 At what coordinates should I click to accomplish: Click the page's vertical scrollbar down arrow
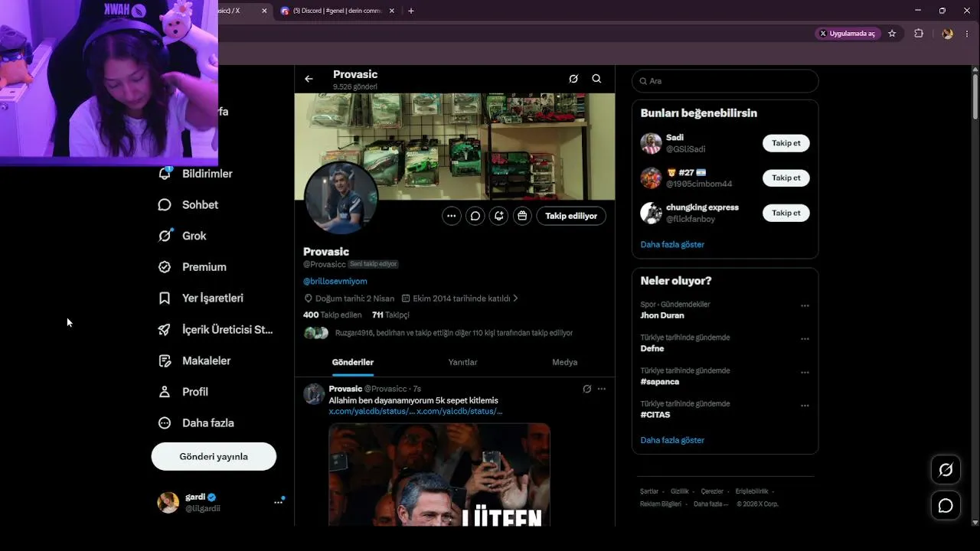(975, 522)
